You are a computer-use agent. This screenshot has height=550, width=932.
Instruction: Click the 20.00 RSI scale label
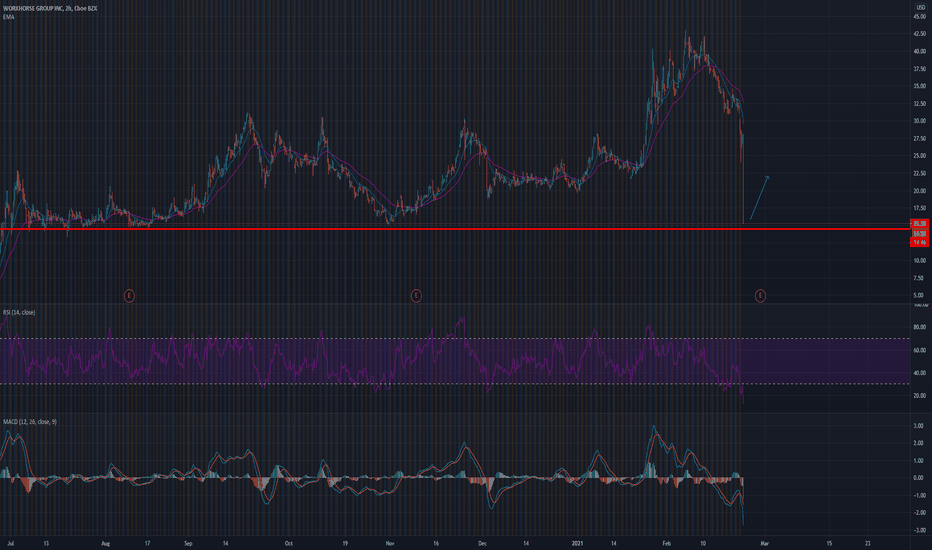pyautogui.click(x=919, y=395)
